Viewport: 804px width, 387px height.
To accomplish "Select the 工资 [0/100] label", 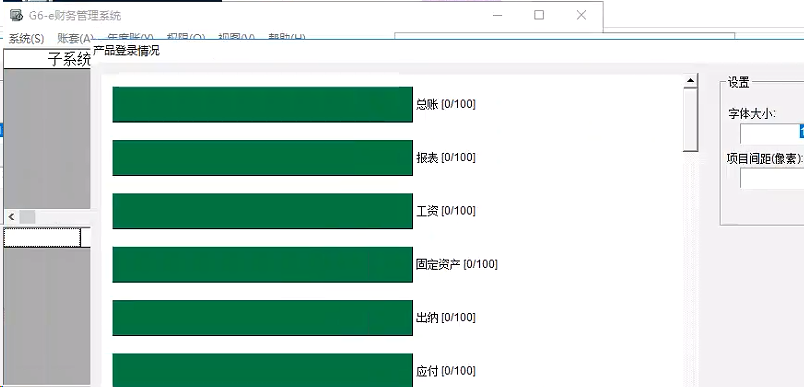I will tap(446, 211).
